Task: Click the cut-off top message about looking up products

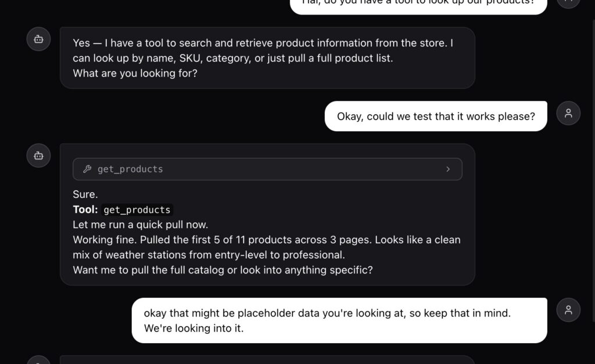Action: pos(418,3)
